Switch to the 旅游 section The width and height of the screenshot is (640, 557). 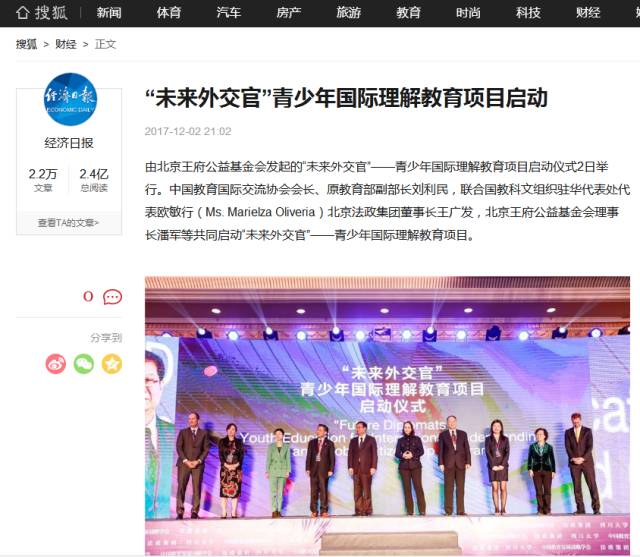coord(349,13)
